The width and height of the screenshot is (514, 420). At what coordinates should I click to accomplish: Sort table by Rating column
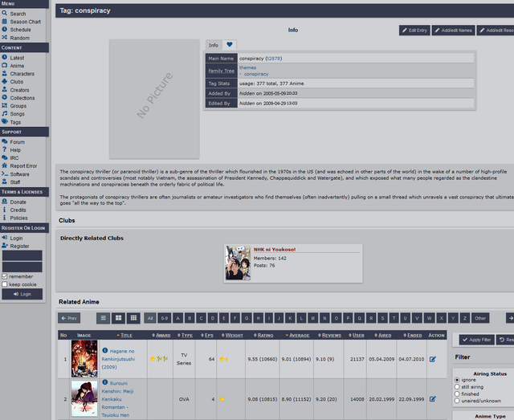click(263, 335)
